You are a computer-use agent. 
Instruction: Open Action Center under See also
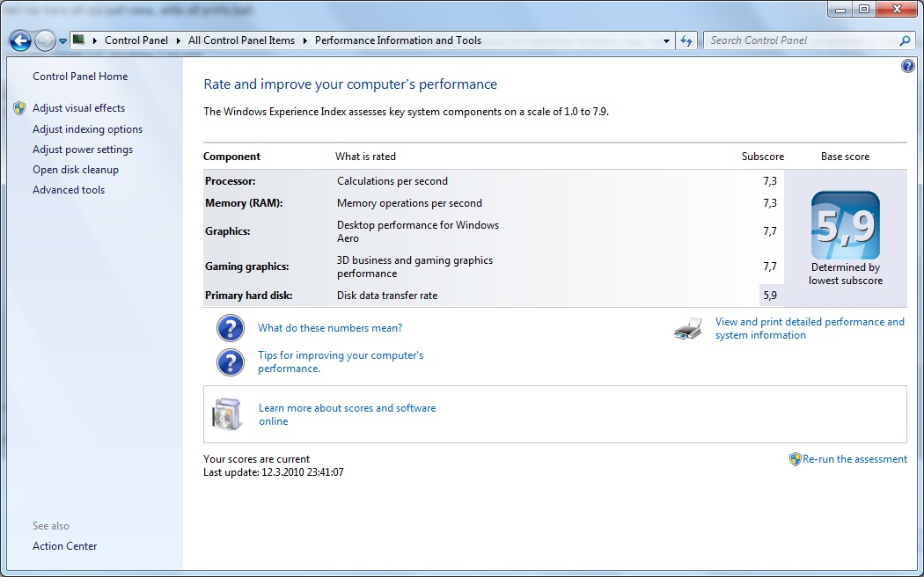65,546
